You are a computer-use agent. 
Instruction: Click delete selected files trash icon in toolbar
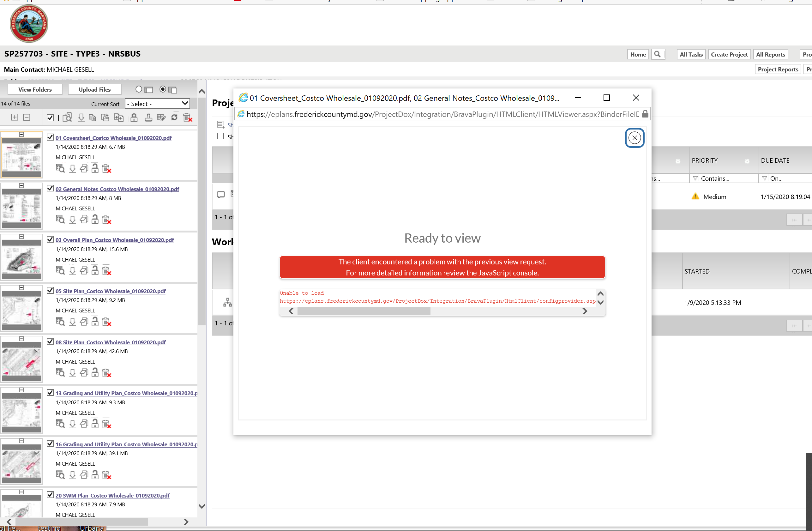188,118
